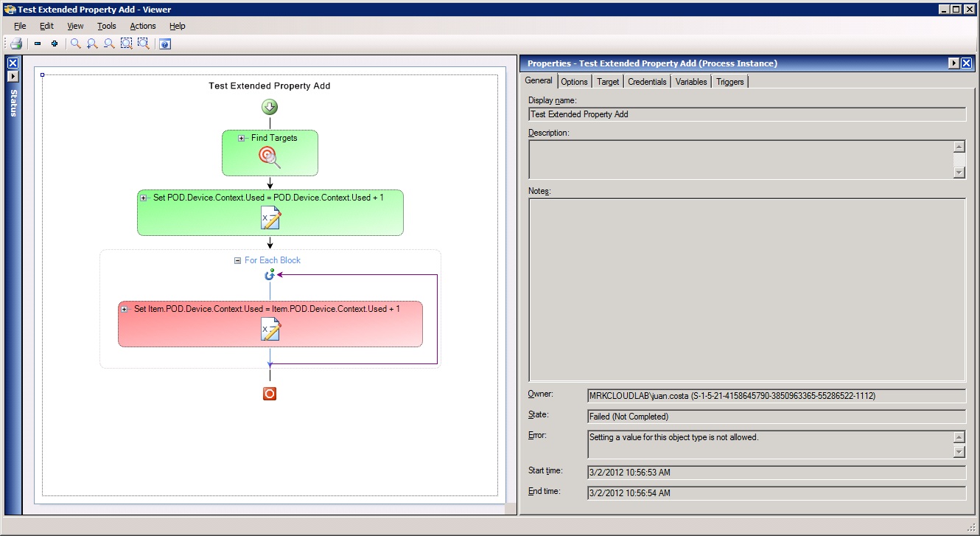Click the Set POD.Device.Context.Used variable icon
Image resolution: width=980 pixels, height=536 pixels.
[x=270, y=217]
